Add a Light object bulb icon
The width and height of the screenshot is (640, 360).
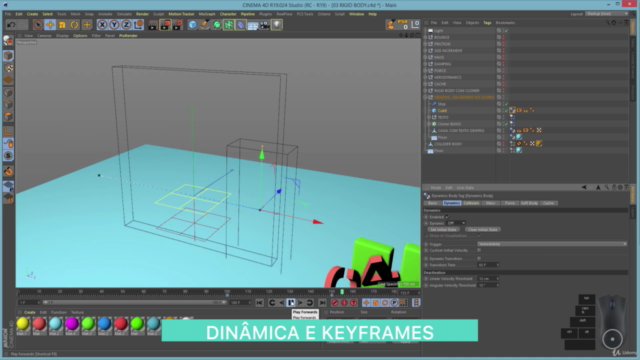pyautogui.click(x=277, y=25)
